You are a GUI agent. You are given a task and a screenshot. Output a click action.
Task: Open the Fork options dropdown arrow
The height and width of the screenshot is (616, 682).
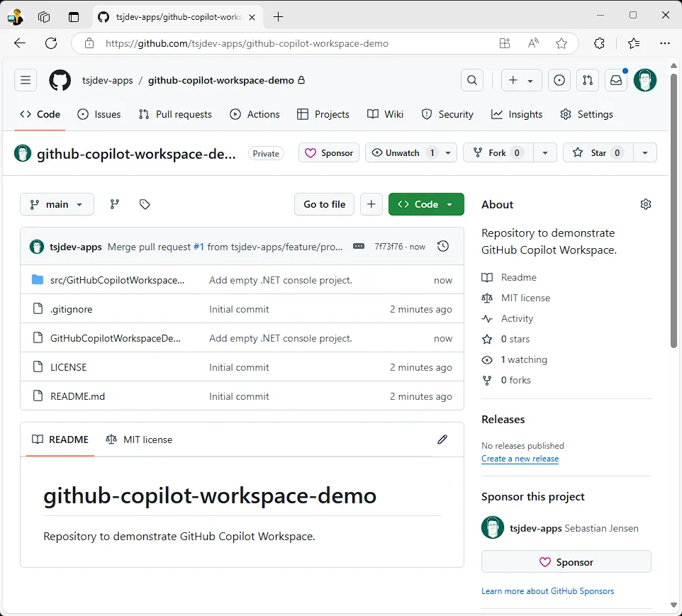click(x=544, y=153)
